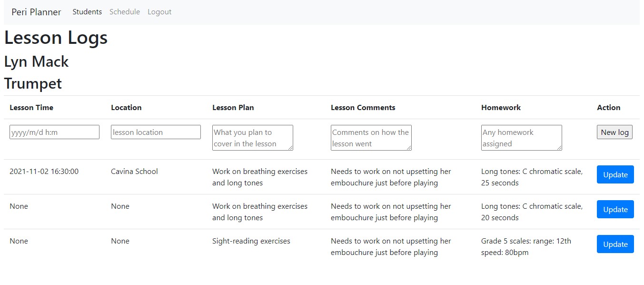This screenshot has height=285, width=644.
Task: Open the Students nav item
Action: (x=87, y=12)
